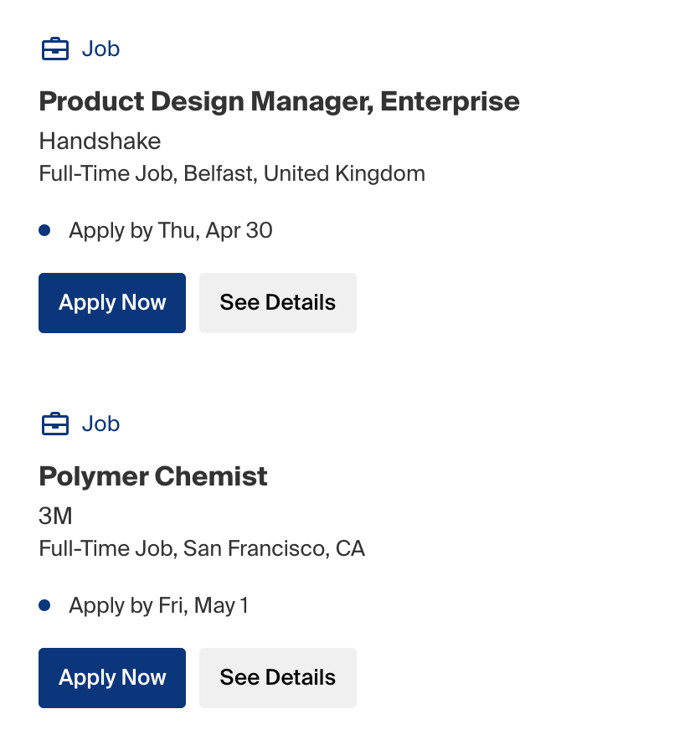Click the Apply by Thu, Apr 30 deadline
This screenshot has height=745, width=700.
click(171, 231)
